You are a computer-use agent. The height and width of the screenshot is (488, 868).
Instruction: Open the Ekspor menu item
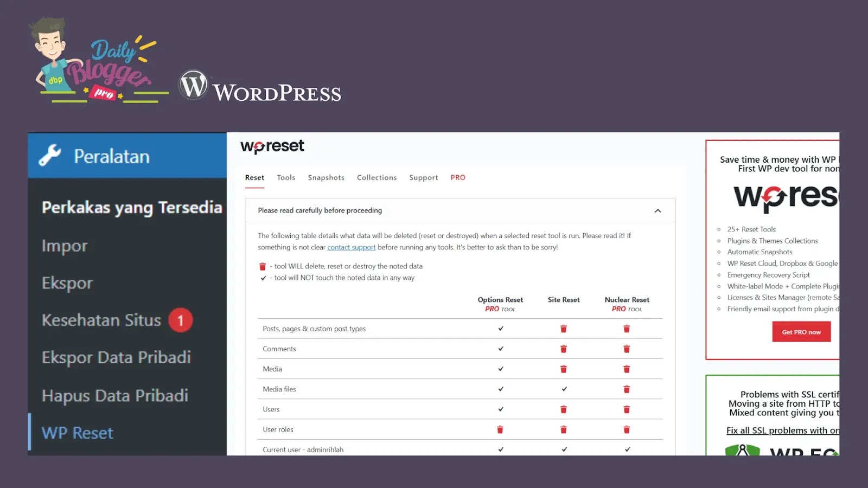pyautogui.click(x=67, y=283)
